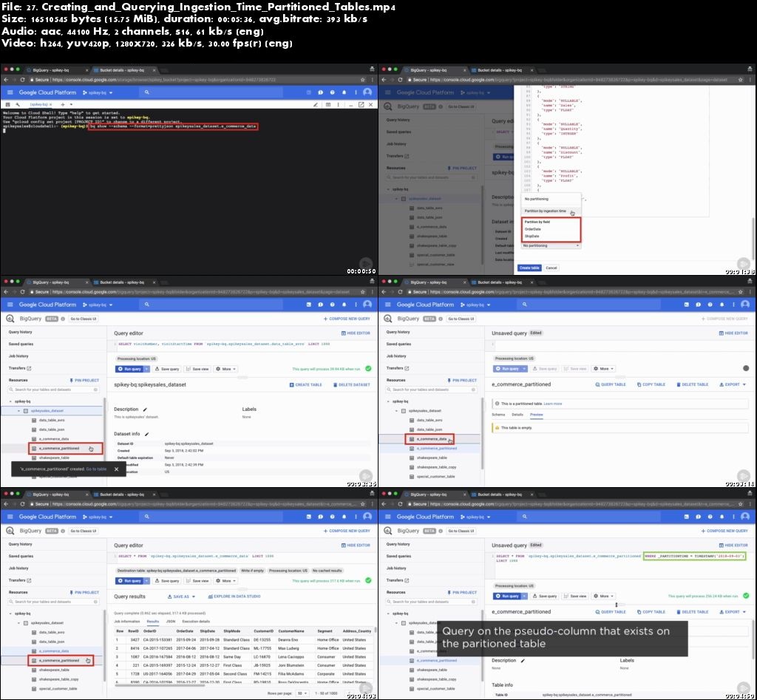Close the Cloud Shell terminal panel
This screenshot has width=757, height=700.
point(370,104)
